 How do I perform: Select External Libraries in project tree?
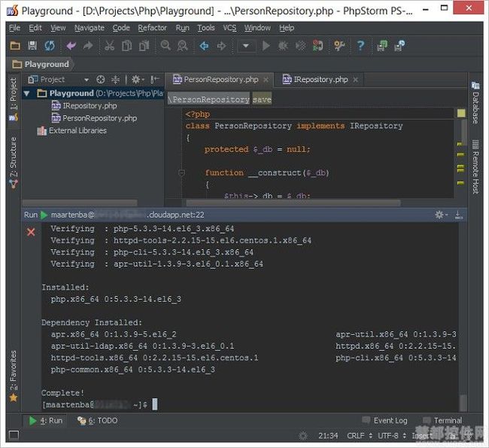[71, 130]
